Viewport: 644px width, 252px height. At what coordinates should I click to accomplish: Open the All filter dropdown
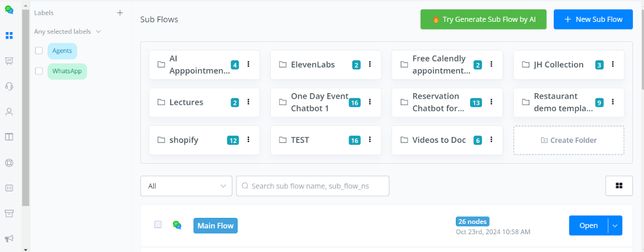coord(186,186)
